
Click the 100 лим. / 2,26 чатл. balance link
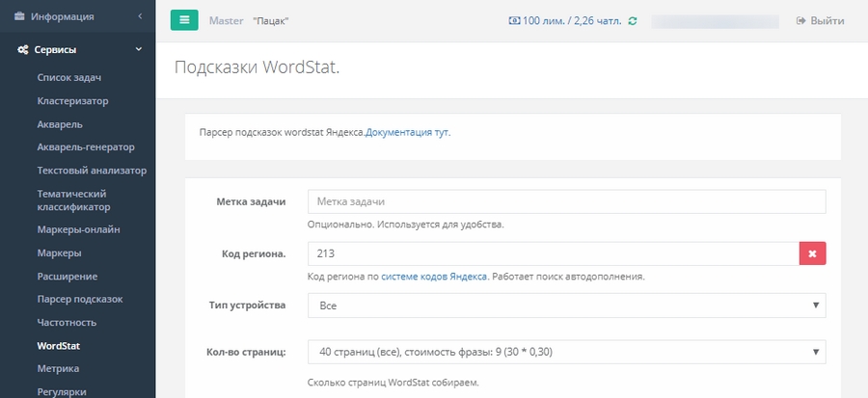572,21
